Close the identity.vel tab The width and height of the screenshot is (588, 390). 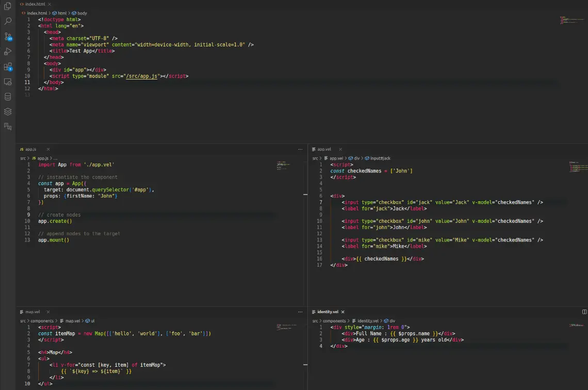[343, 312]
